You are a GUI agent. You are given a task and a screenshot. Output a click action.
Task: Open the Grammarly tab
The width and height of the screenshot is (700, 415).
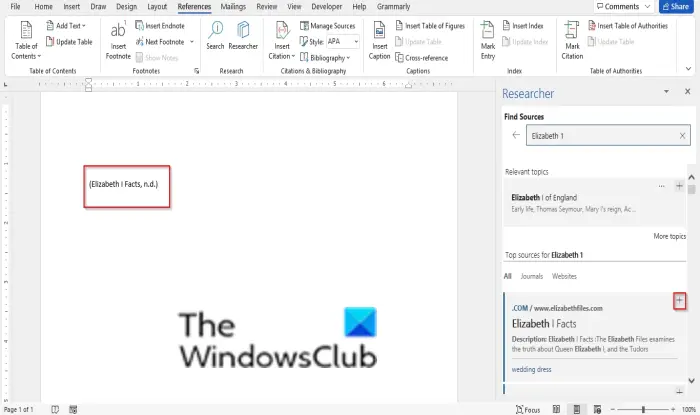[393, 6]
